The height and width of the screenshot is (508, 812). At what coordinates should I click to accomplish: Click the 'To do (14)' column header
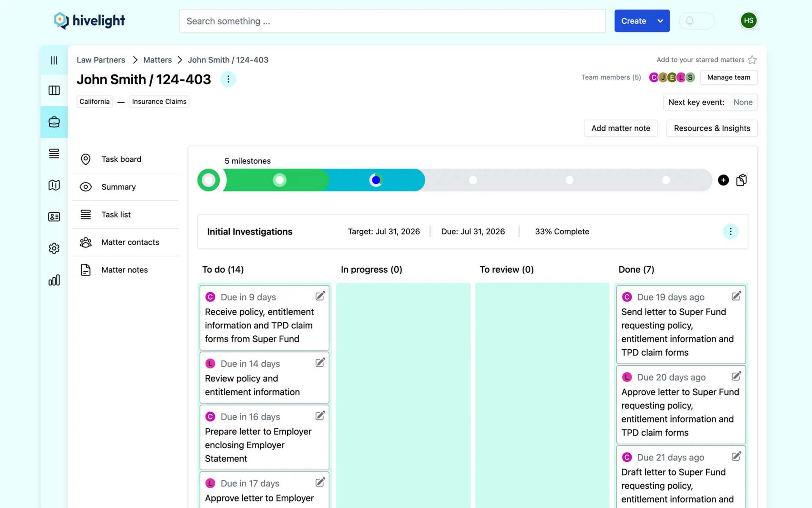click(223, 270)
